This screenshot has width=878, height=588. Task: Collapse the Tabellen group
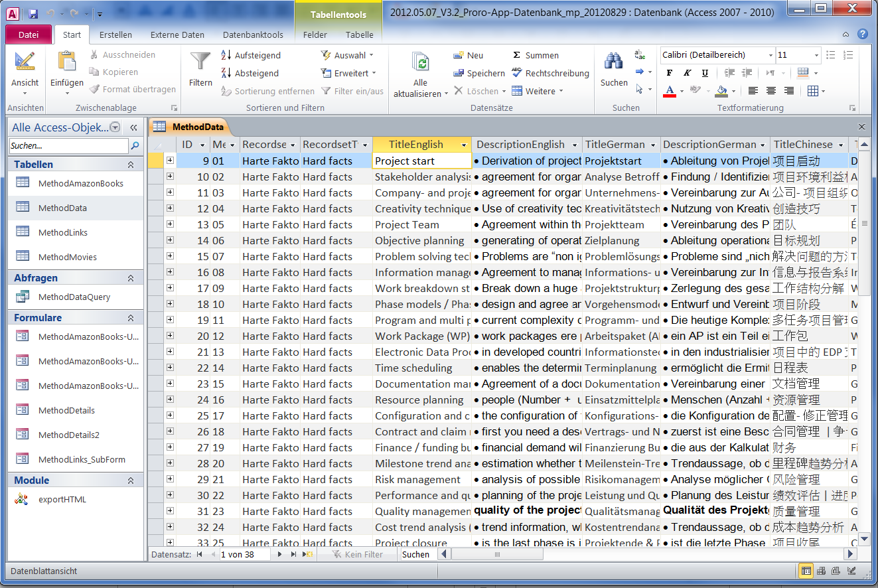pyautogui.click(x=131, y=165)
